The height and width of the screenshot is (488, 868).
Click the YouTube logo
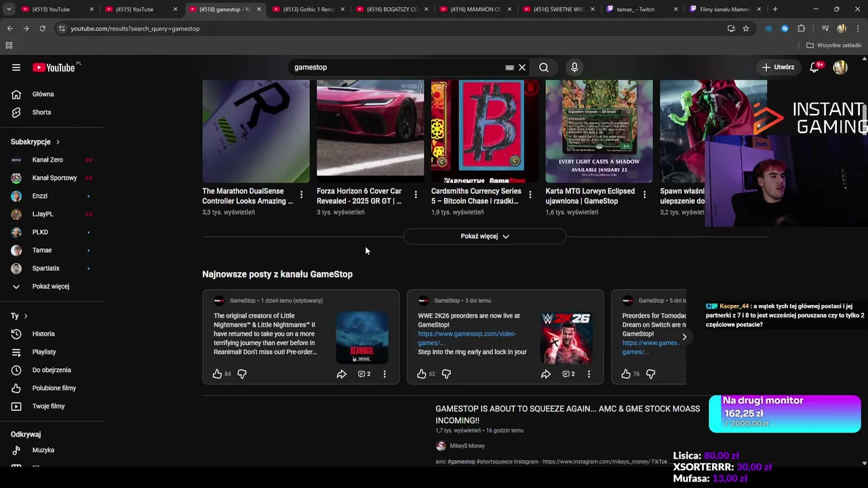[54, 67]
